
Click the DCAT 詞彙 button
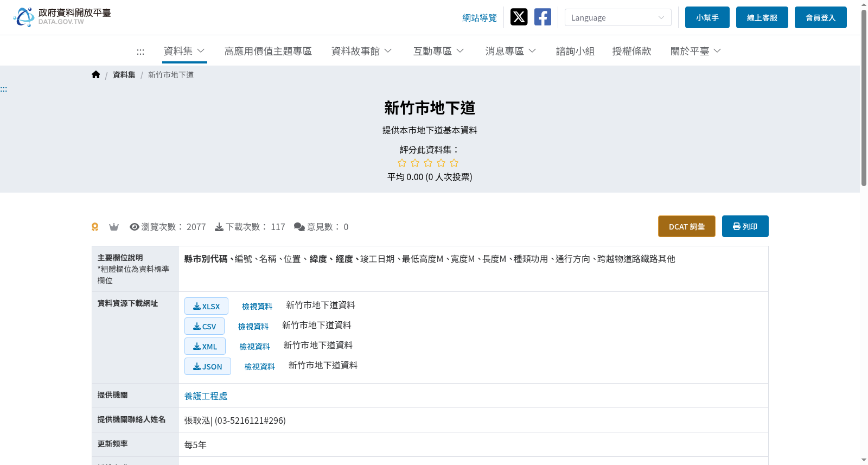point(687,226)
